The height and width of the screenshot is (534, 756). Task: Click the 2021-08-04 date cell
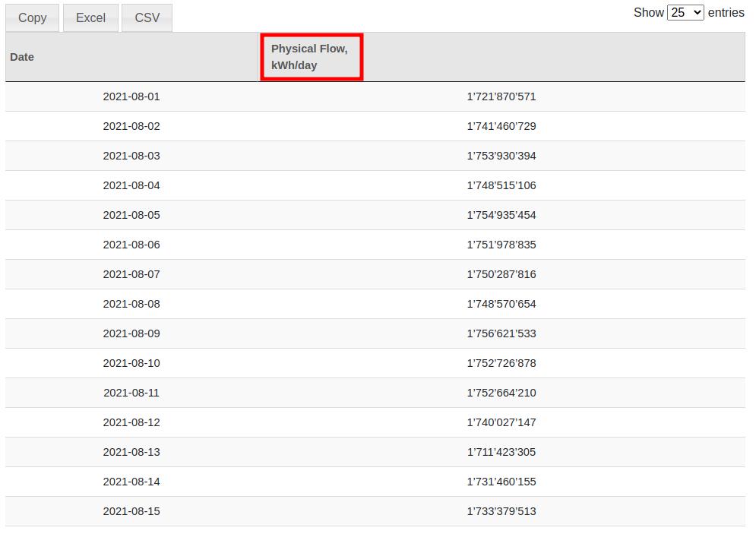tap(131, 185)
